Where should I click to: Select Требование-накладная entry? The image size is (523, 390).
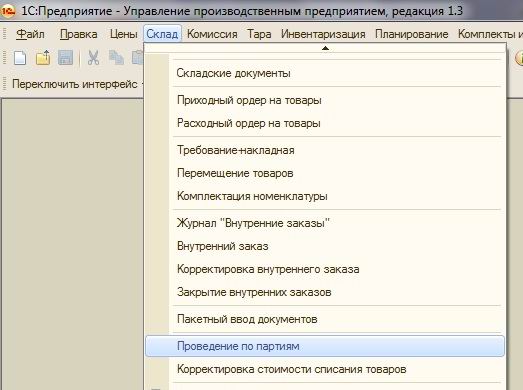pos(325,150)
